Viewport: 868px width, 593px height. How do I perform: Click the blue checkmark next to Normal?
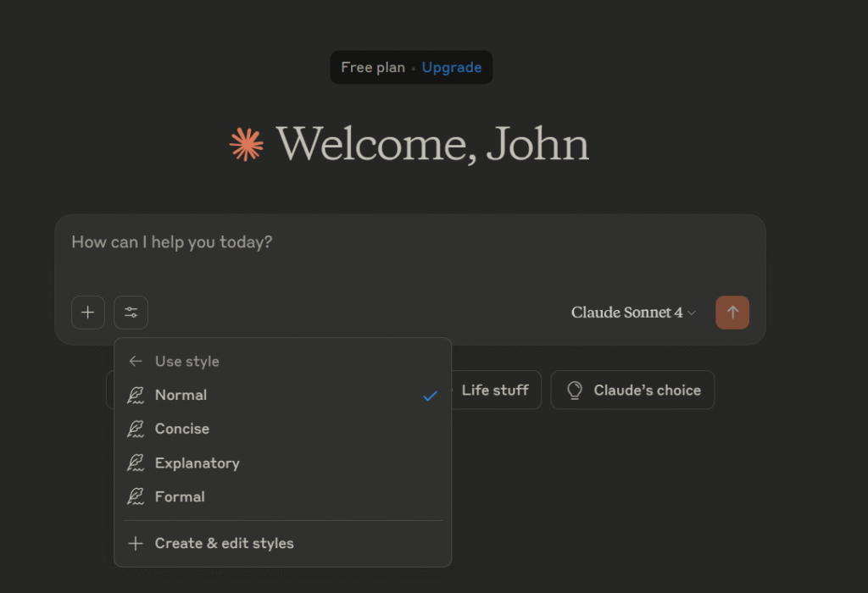[430, 396]
